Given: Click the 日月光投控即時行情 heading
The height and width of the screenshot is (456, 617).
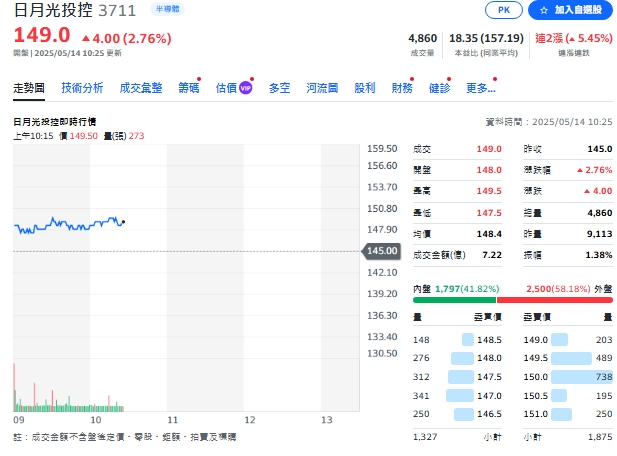Looking at the screenshot, I should (x=55, y=122).
